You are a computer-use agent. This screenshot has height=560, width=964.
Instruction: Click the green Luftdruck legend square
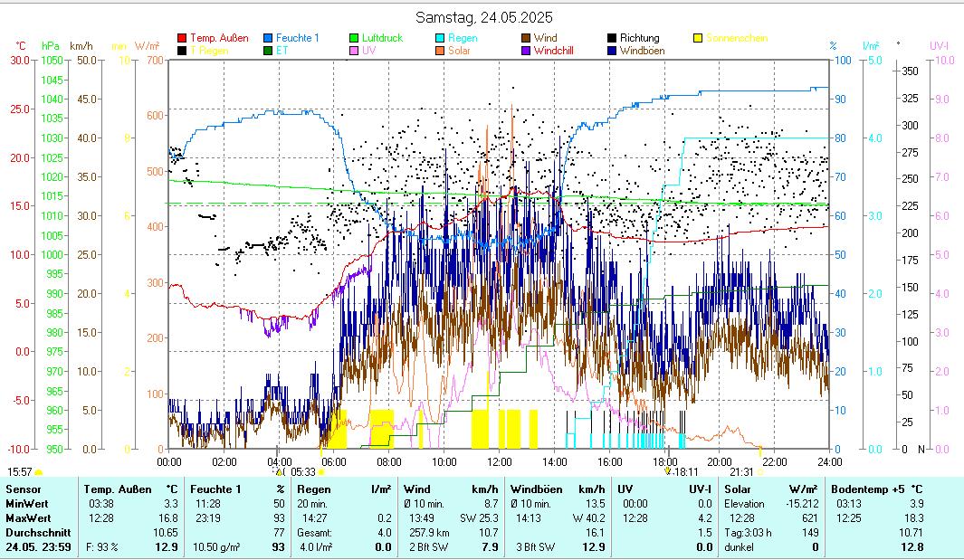point(355,39)
